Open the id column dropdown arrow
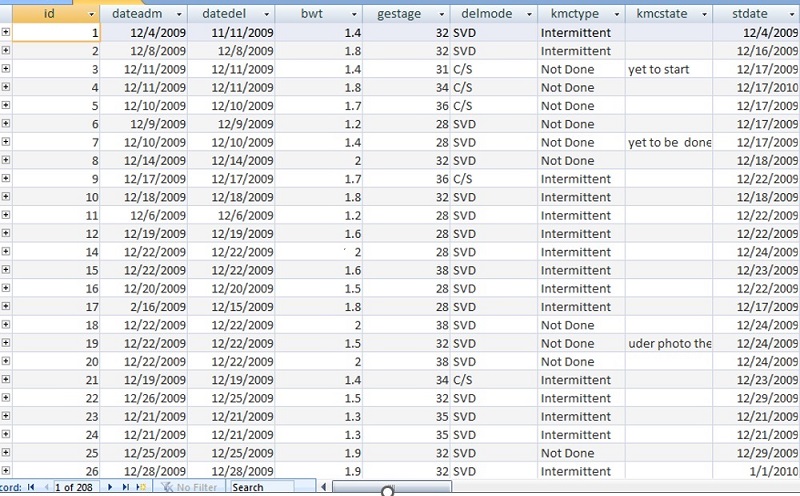The image size is (800, 496). tap(91, 14)
